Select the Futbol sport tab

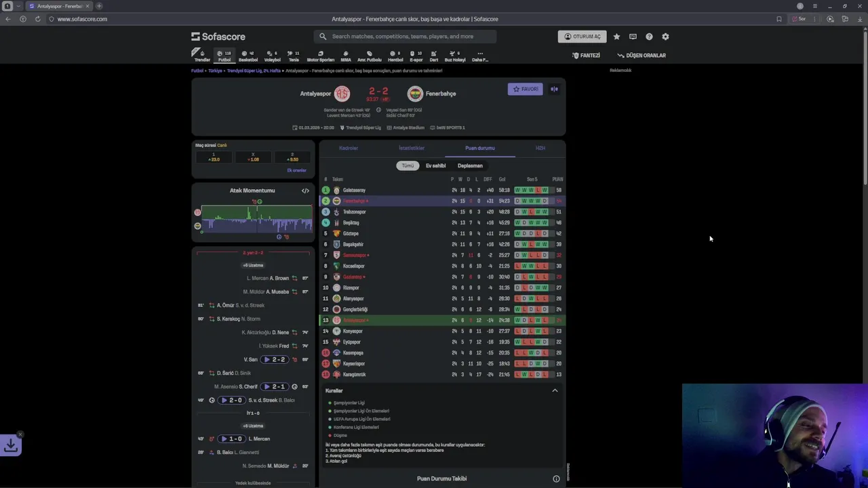pos(224,56)
